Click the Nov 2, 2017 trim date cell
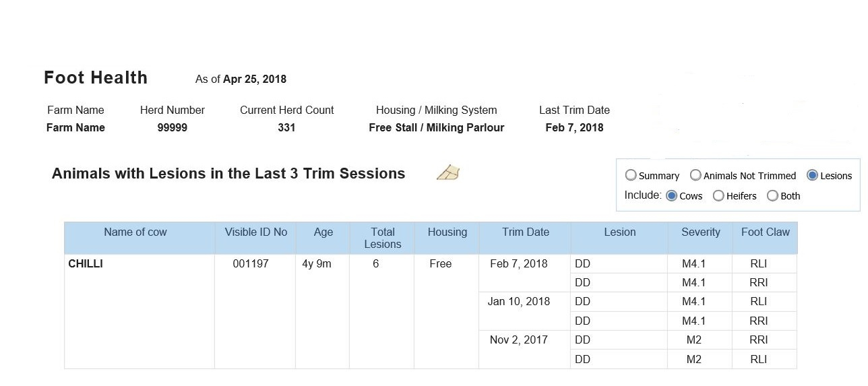The width and height of the screenshot is (868, 386). (519, 340)
